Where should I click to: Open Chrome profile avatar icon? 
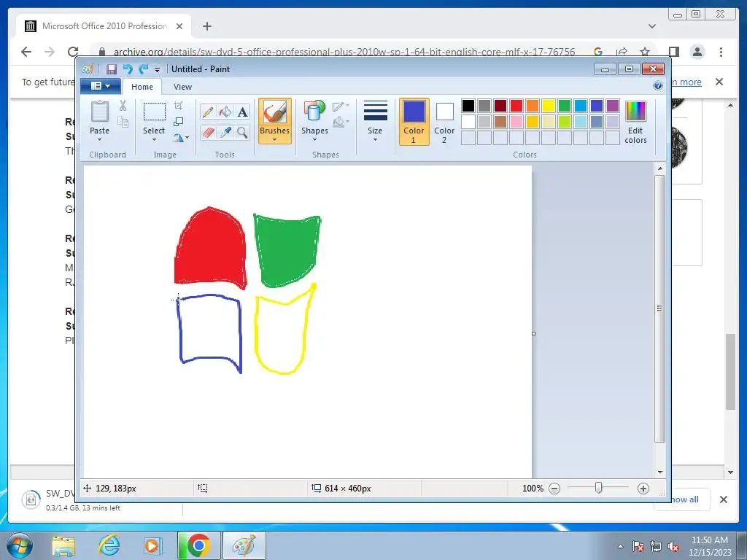697,52
